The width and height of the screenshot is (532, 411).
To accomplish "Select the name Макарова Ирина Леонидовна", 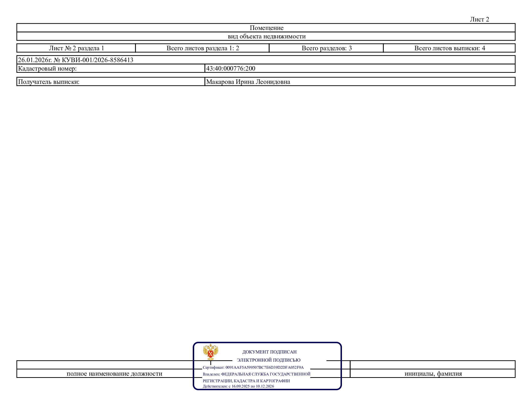I will [248, 82].
